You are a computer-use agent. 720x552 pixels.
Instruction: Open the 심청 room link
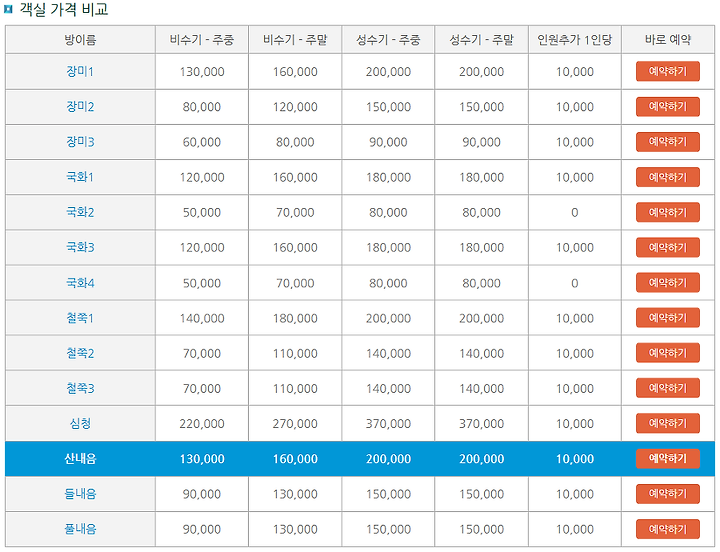pyautogui.click(x=80, y=423)
